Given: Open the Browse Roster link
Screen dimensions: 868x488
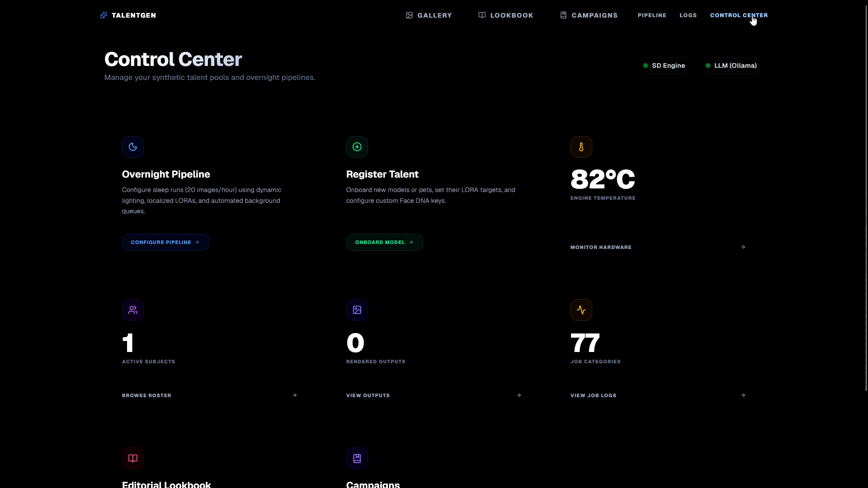Looking at the screenshot, I should (x=209, y=395).
